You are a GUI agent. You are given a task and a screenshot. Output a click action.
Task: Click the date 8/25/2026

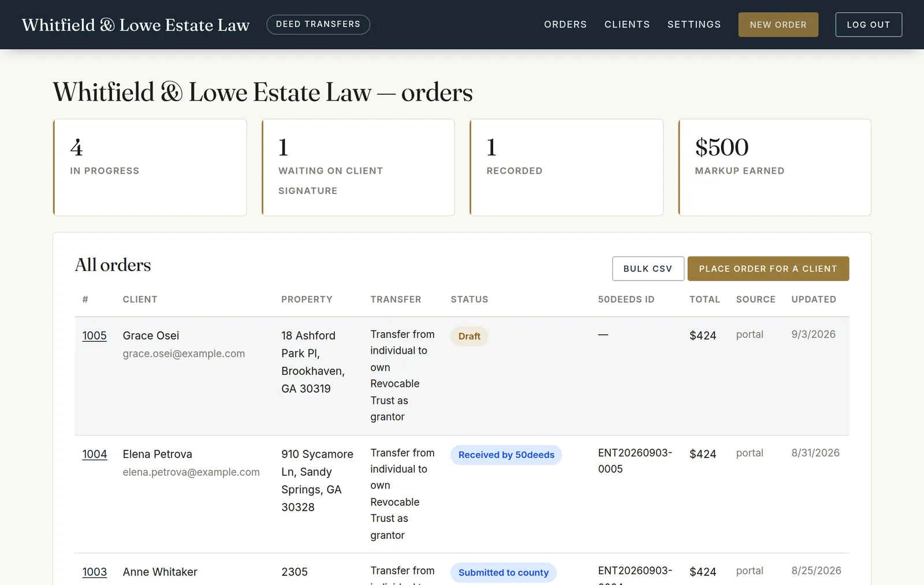tap(816, 571)
